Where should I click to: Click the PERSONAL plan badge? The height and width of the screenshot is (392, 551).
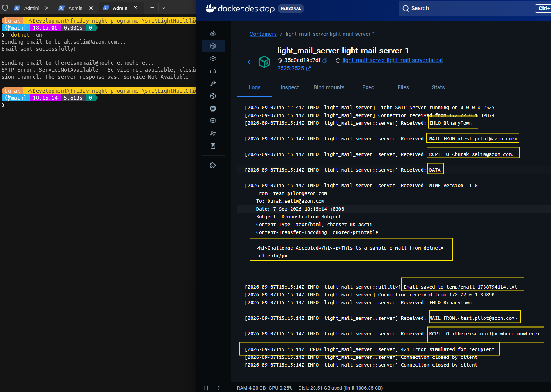click(x=291, y=8)
